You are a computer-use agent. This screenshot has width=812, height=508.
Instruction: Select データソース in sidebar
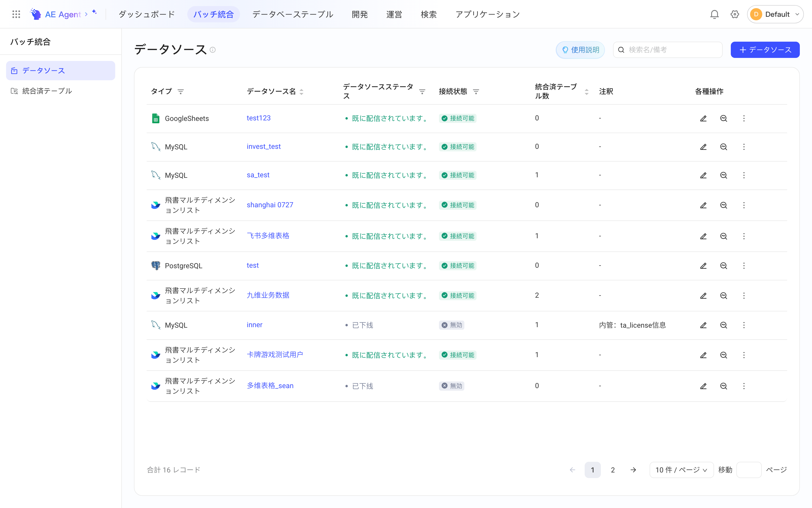(x=60, y=71)
